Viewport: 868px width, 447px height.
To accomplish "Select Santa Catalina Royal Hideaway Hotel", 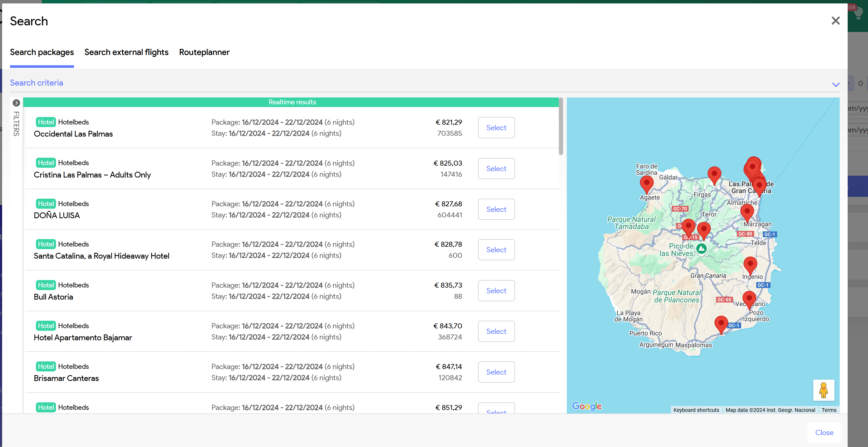I will coord(496,250).
